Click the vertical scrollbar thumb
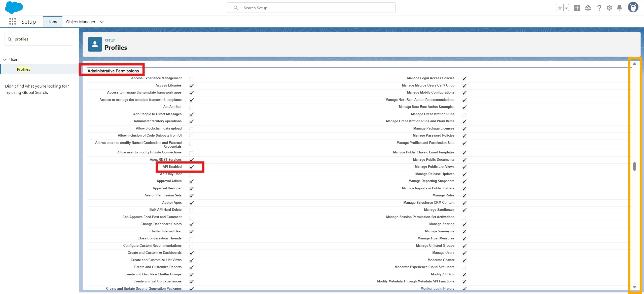644x294 pixels. pyautogui.click(x=634, y=166)
